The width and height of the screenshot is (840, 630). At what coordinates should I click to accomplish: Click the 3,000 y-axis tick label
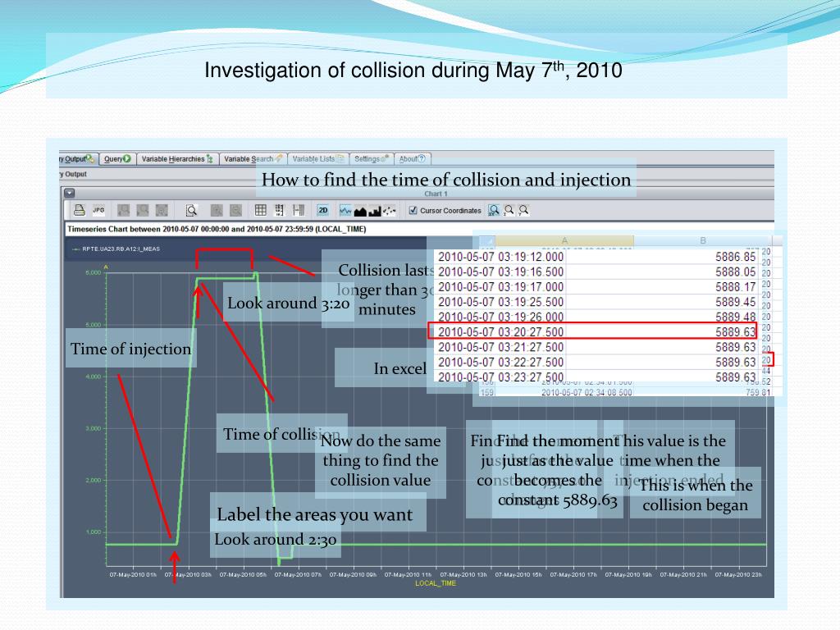[x=94, y=428]
